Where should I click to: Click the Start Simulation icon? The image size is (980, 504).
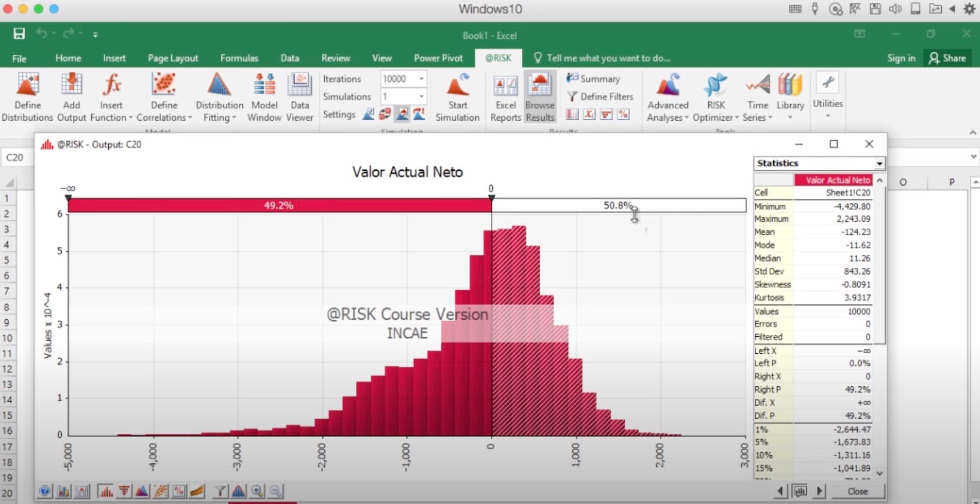pos(457,97)
